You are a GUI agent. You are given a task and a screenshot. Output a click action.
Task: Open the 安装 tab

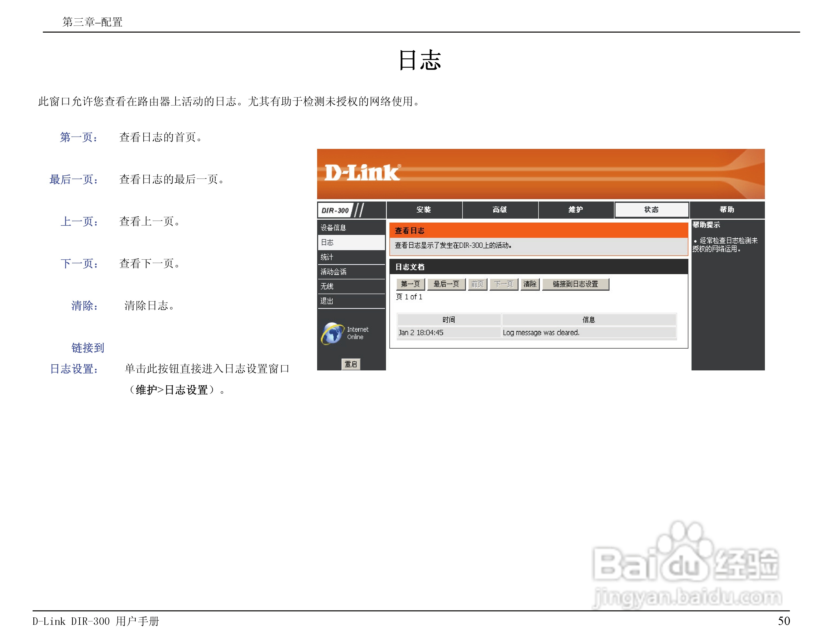(424, 209)
